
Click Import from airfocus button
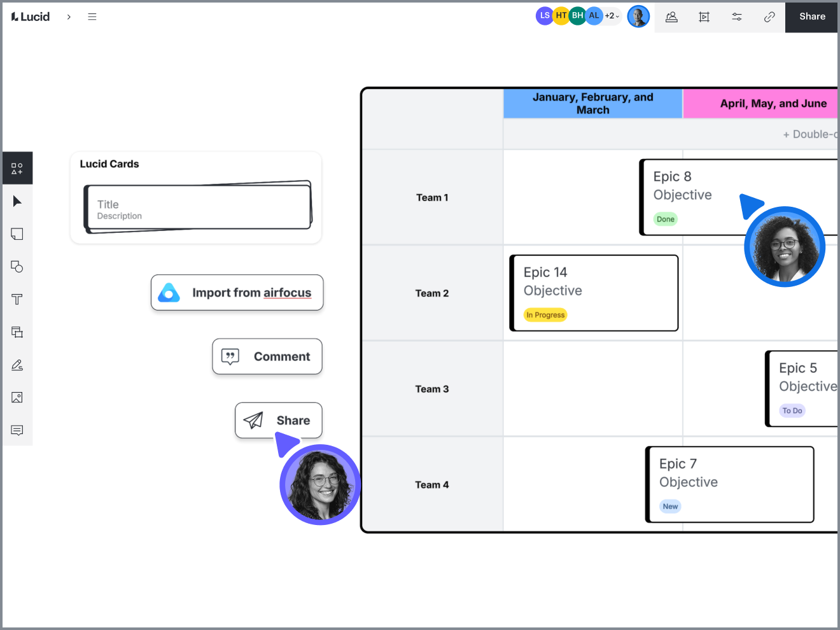click(237, 293)
